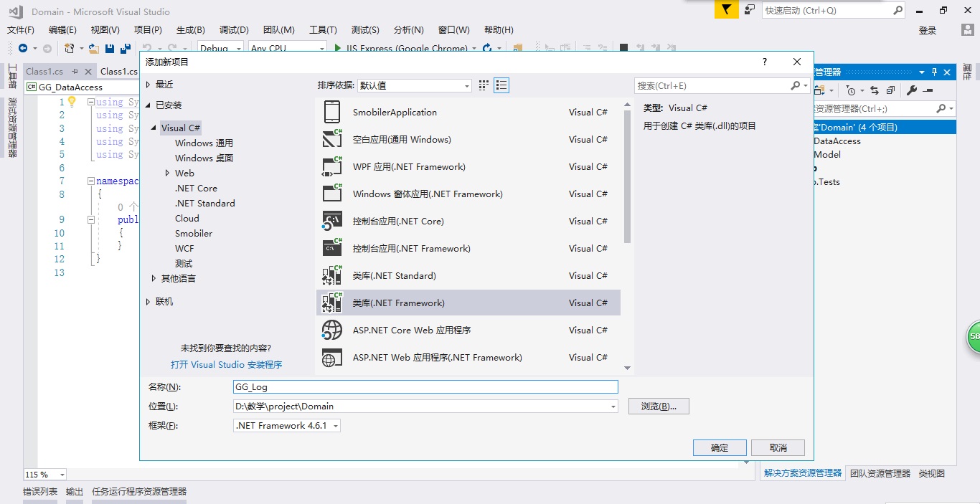This screenshot has height=504, width=980.
Task: Select the 类库(.NET Standard) template icon
Action: [x=332, y=276]
